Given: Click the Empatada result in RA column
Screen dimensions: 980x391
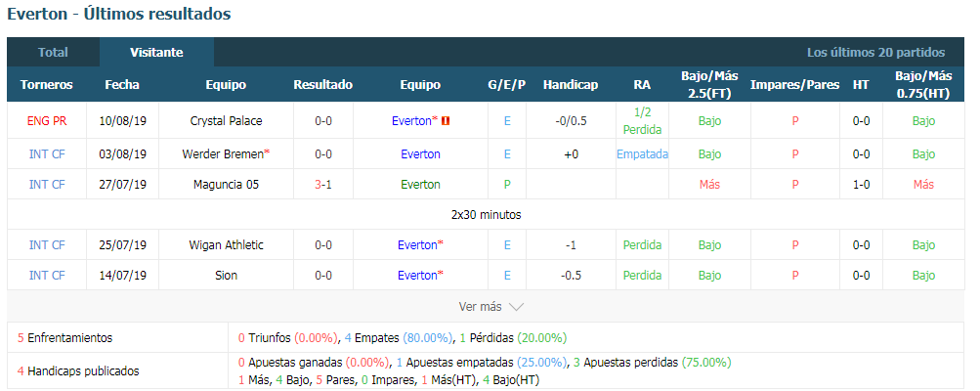Looking at the screenshot, I should coord(643,153).
